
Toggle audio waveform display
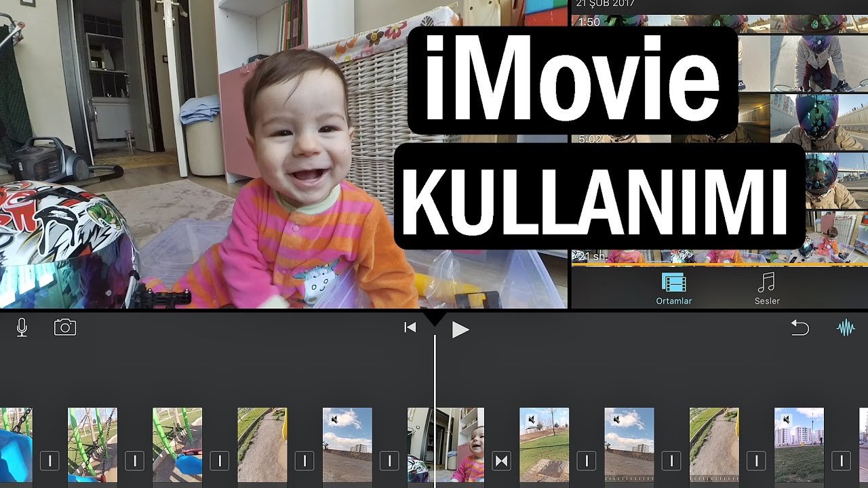point(846,329)
